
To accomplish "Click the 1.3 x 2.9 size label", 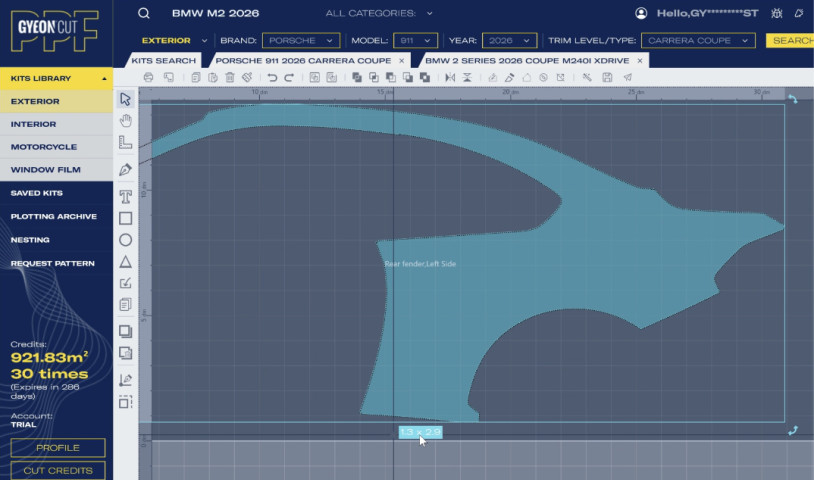I will click(x=420, y=432).
